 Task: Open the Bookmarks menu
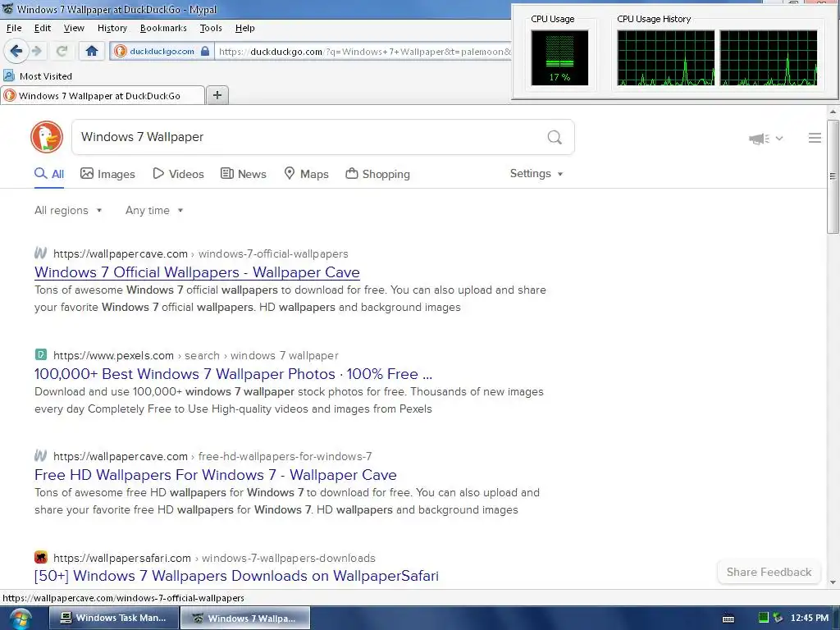(163, 28)
